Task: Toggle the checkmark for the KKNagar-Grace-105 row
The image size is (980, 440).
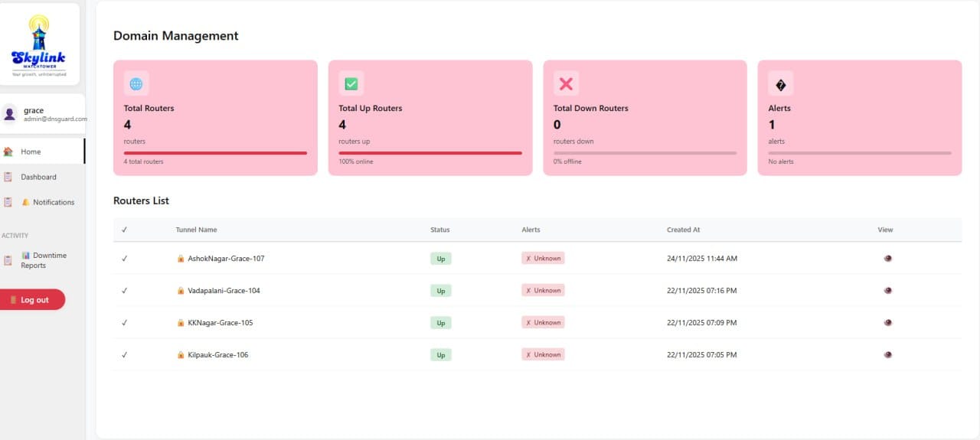Action: (124, 323)
